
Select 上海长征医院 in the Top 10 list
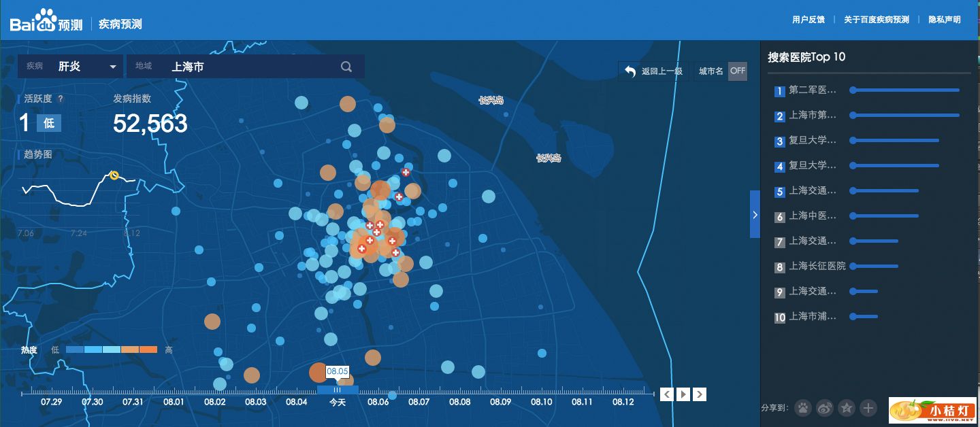click(817, 266)
